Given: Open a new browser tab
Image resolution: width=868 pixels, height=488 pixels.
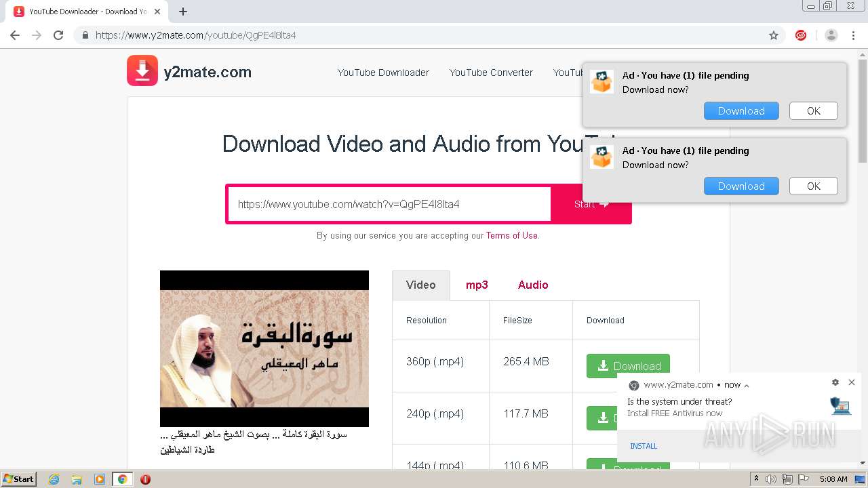Looking at the screenshot, I should [x=182, y=12].
